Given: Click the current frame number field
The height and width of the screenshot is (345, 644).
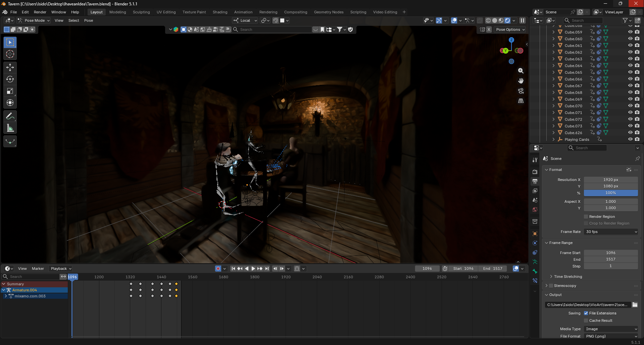Looking at the screenshot, I should [x=427, y=269].
